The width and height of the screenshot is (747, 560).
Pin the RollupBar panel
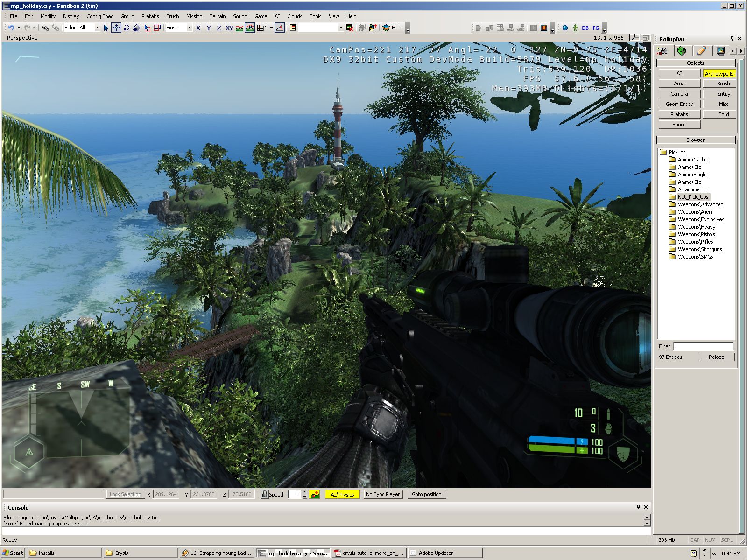tap(732, 39)
